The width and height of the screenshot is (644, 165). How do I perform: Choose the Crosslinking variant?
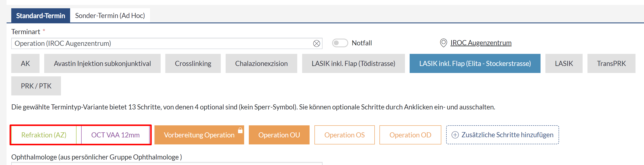click(x=193, y=63)
